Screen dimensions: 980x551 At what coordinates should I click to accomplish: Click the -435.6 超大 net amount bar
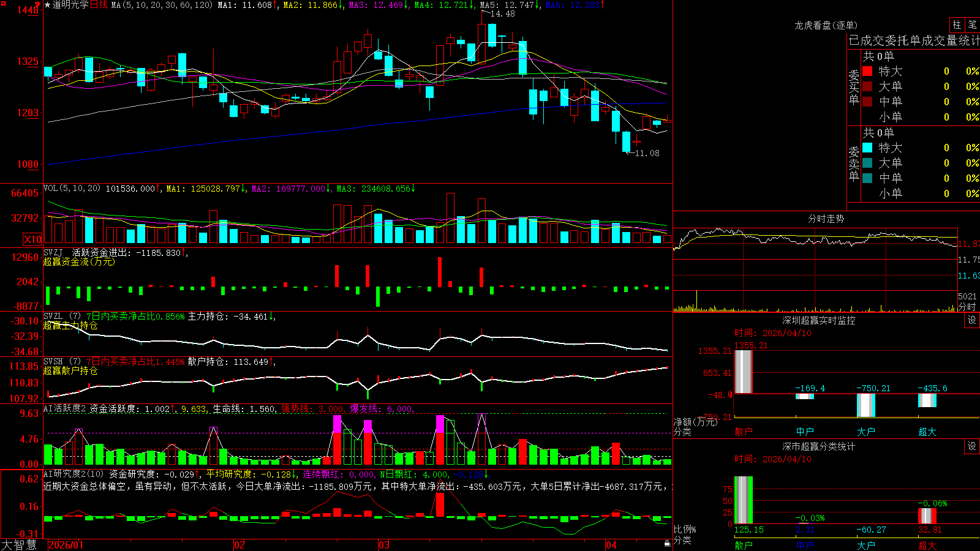pyautogui.click(x=927, y=400)
